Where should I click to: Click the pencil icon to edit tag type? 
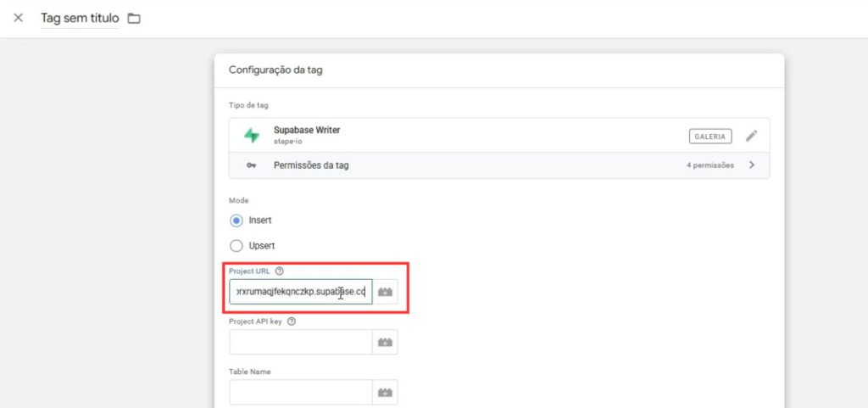click(x=751, y=136)
